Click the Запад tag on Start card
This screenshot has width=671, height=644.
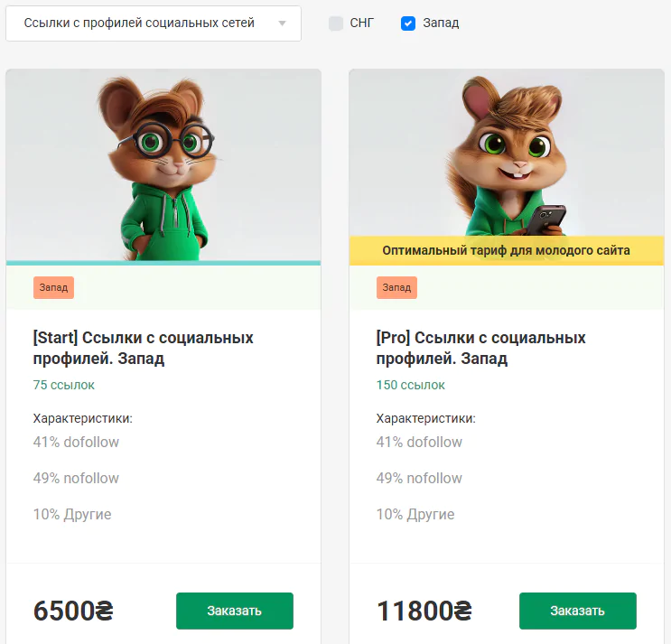53,287
